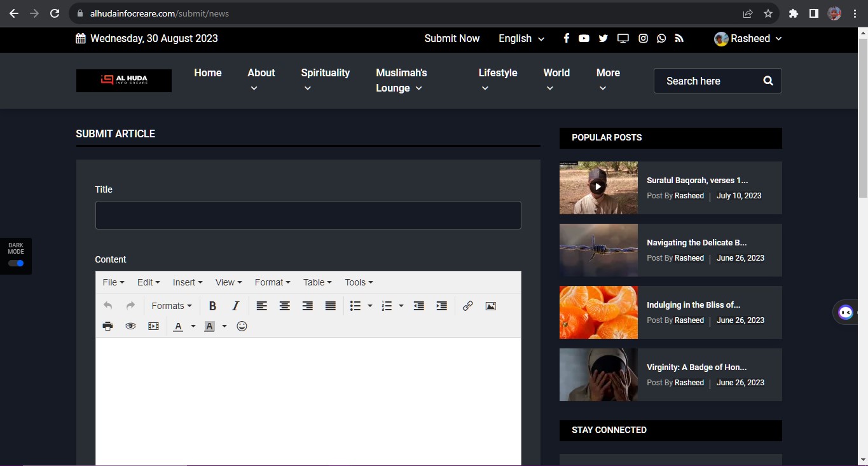Apply background color highlight icon
Image resolution: width=868 pixels, height=466 pixels.
209,326
